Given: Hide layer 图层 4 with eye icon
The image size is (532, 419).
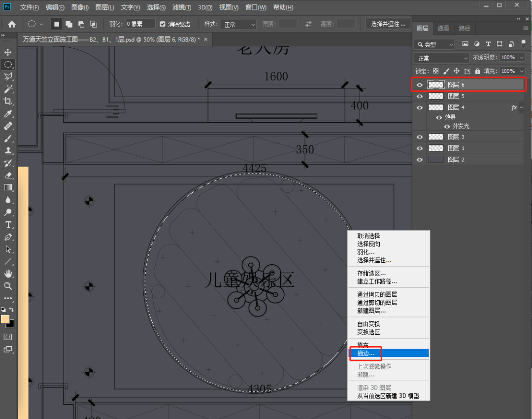Looking at the screenshot, I should point(420,107).
